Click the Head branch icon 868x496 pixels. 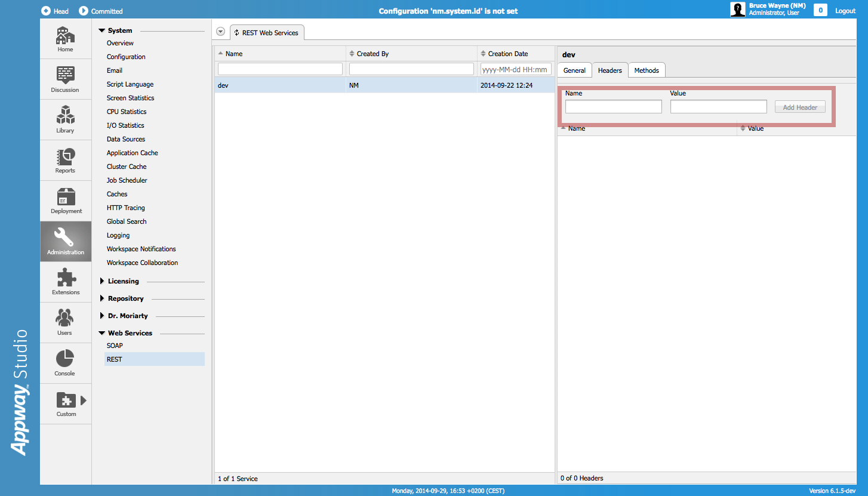[46, 11]
